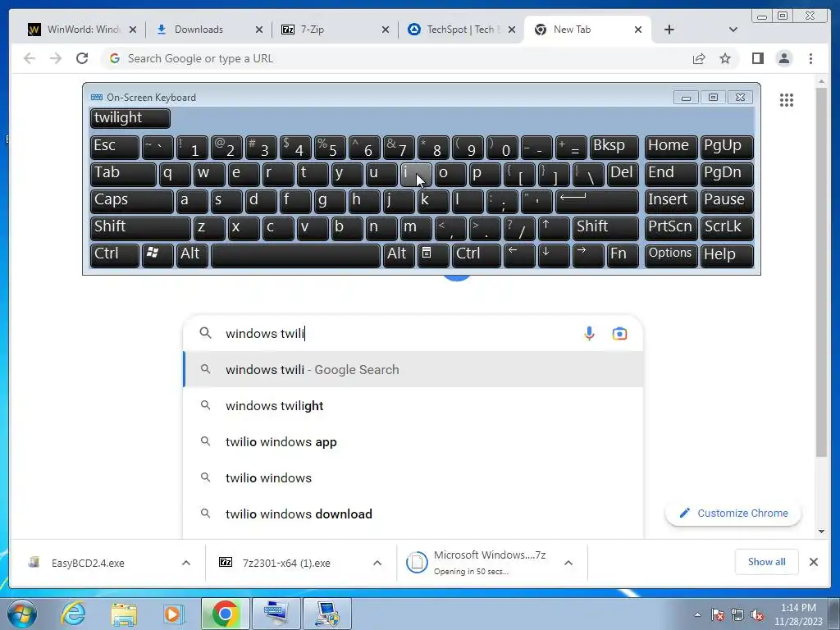
Task: Hit the context menu key on keyboard
Action: click(433, 255)
